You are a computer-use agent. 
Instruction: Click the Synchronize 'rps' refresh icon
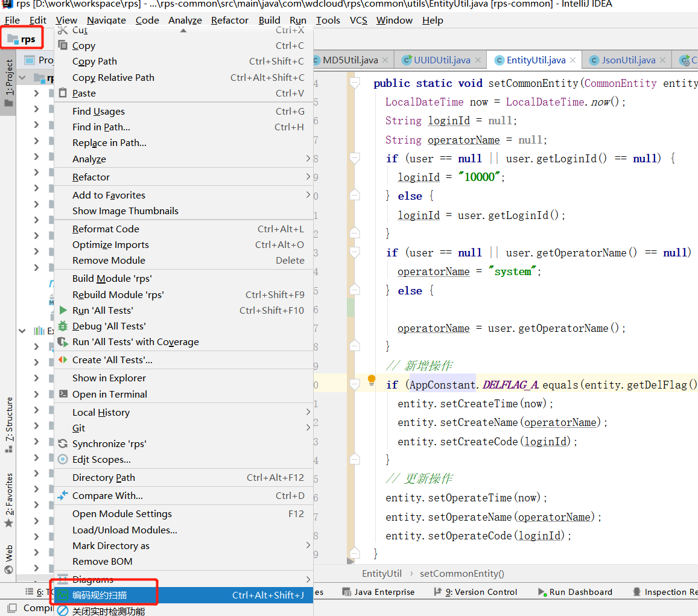[x=63, y=443]
